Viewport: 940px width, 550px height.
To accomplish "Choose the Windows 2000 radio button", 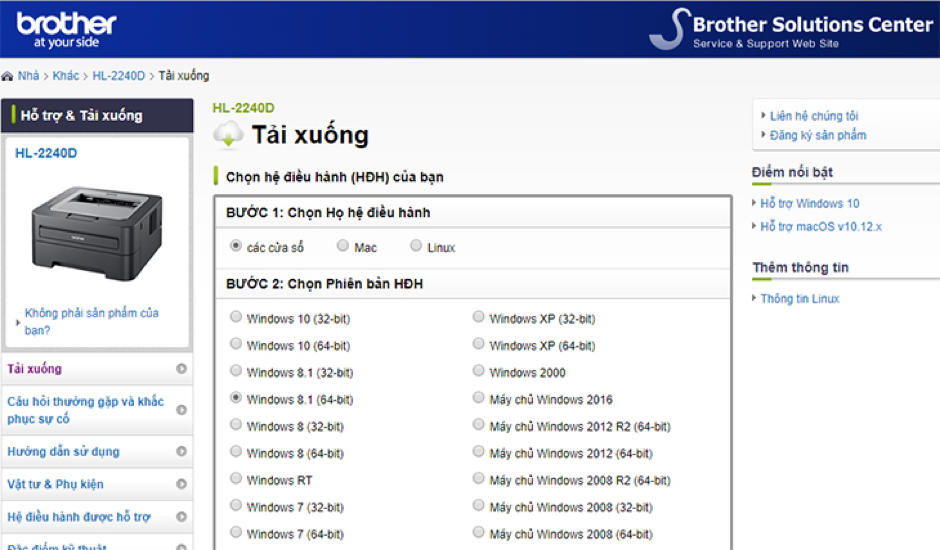I will pyautogui.click(x=478, y=371).
